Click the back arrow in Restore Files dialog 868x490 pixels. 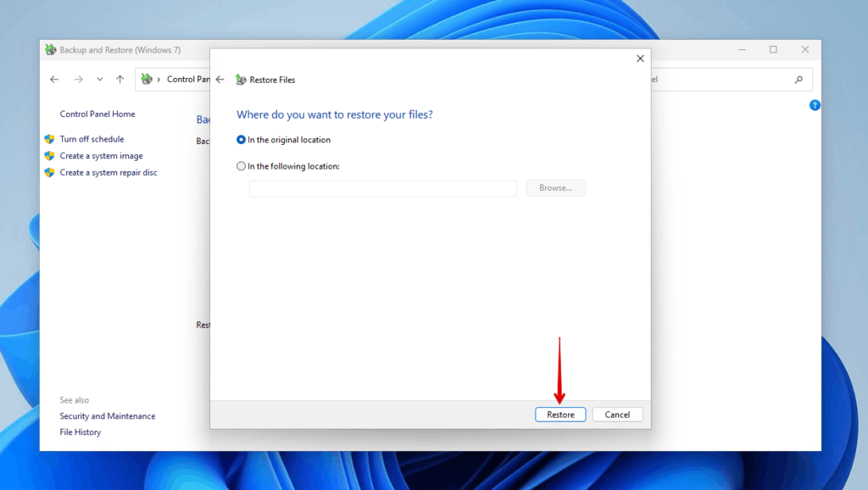point(220,79)
